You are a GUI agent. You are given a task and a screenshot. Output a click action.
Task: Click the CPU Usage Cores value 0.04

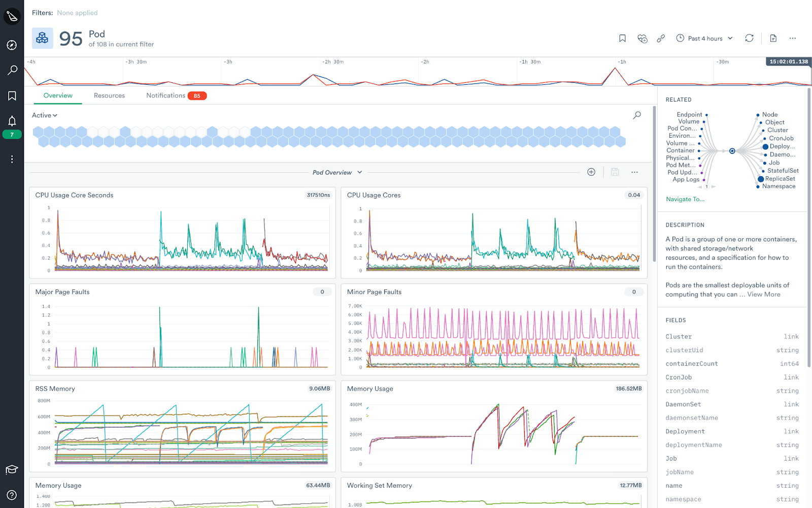pos(634,195)
